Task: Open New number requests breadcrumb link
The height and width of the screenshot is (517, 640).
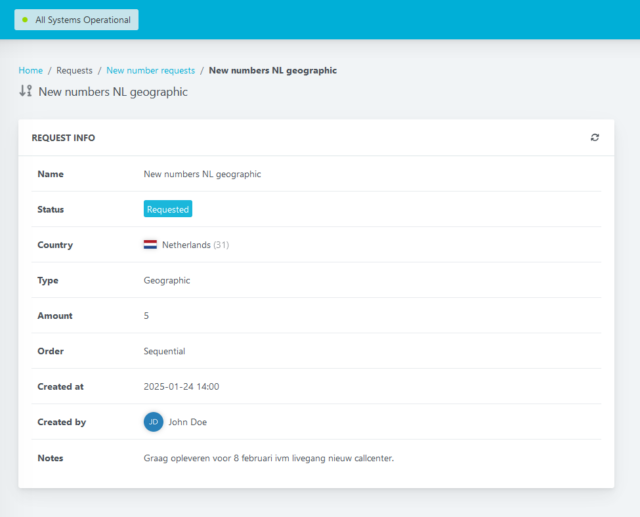Action: [150, 71]
